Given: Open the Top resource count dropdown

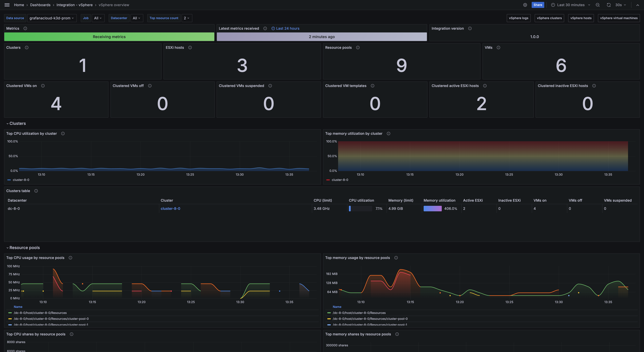Looking at the screenshot, I should click(x=187, y=18).
